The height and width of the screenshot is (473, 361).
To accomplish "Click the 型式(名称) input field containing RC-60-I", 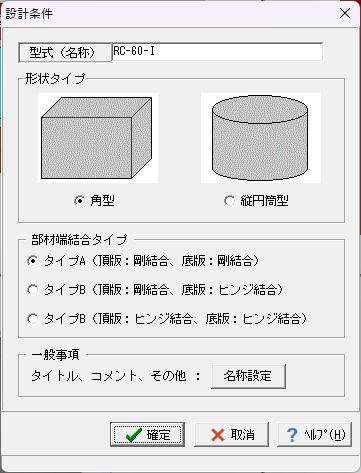I will coord(217,52).
